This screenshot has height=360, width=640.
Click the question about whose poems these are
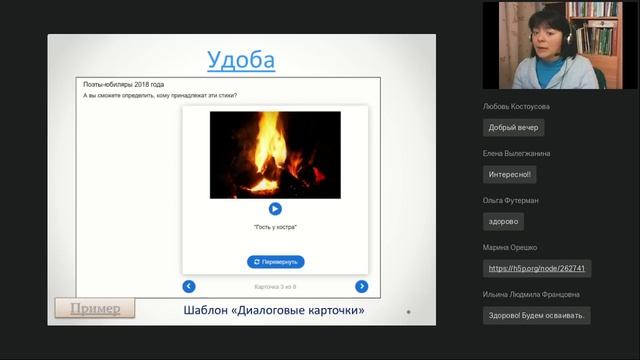click(x=160, y=96)
